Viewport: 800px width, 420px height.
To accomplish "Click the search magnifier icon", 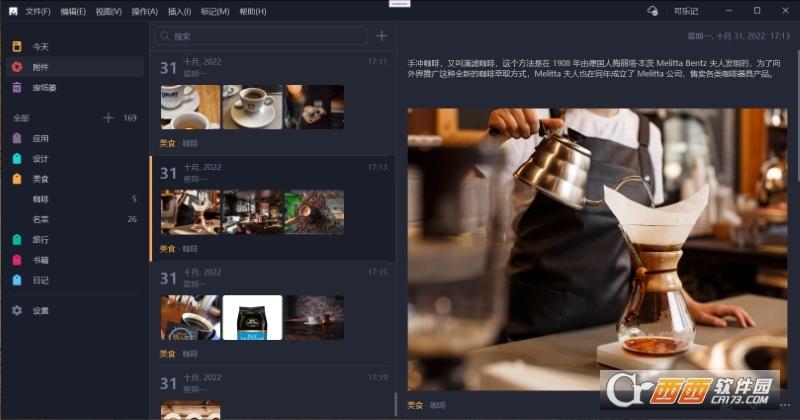I will (x=165, y=36).
